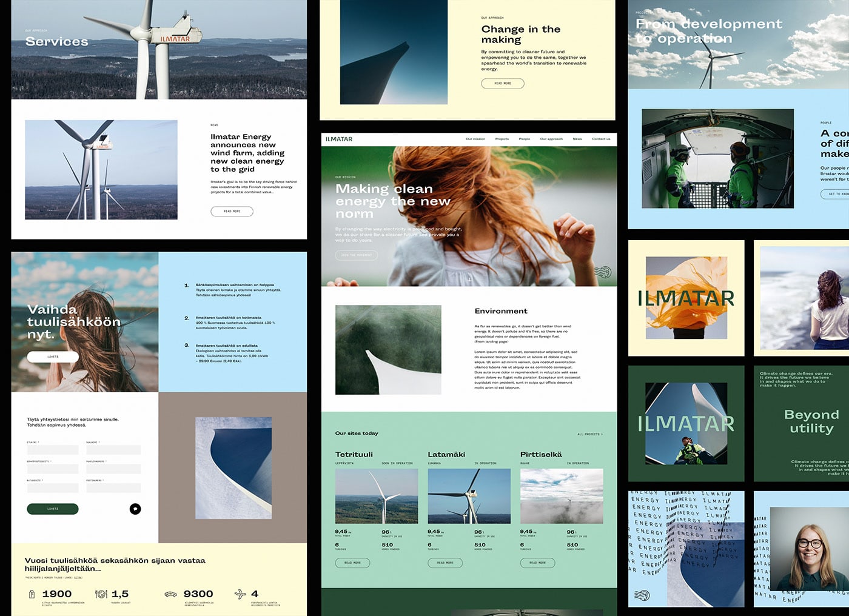The height and width of the screenshot is (616, 849).
Task: Click the black chat bubble icon
Action: point(135,509)
